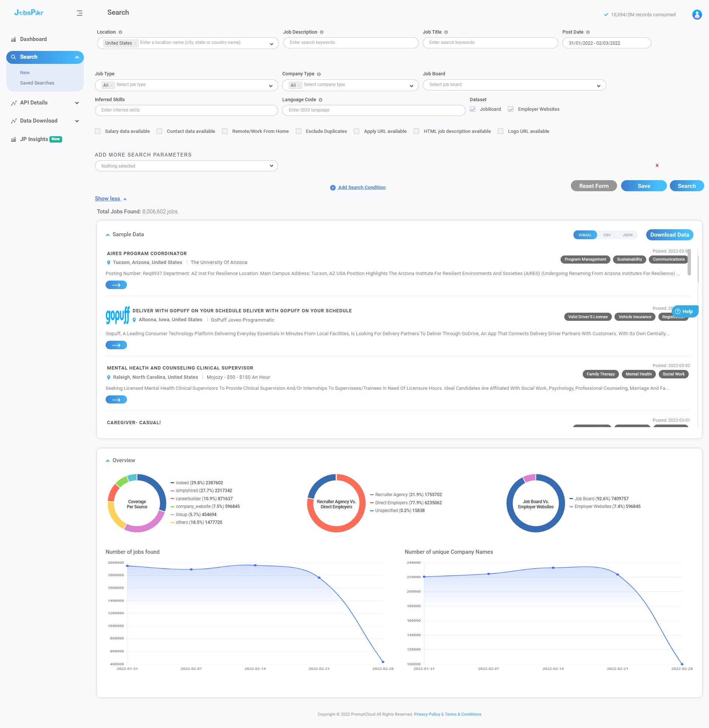
Task: Open the floating Help widget
Action: (x=685, y=311)
